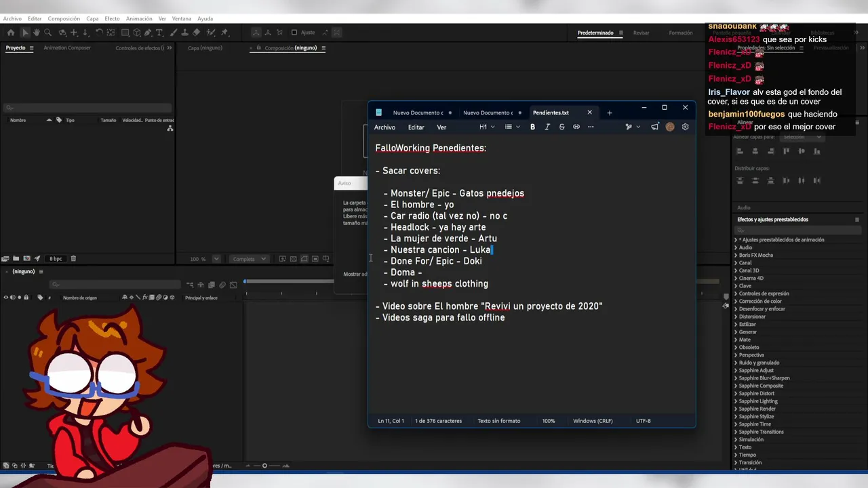The image size is (868, 488).
Task: Toggle audio speaker column in timeline header
Action: [12, 298]
